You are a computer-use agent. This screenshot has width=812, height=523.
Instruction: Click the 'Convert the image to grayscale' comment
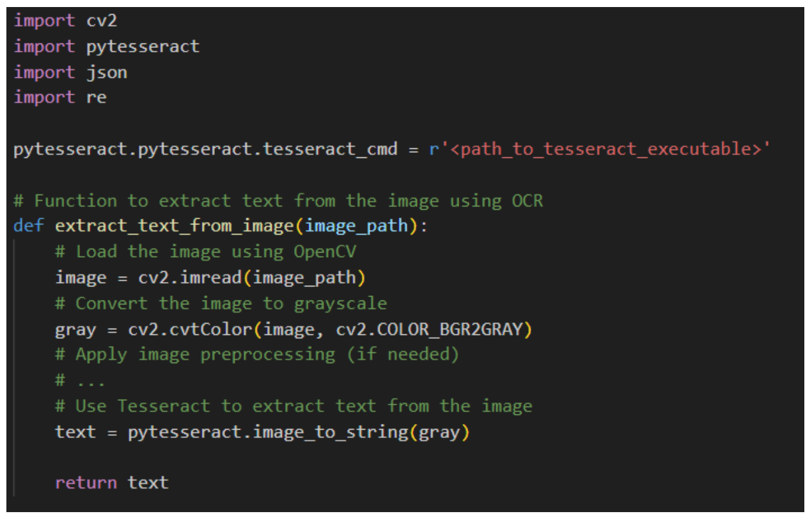(221, 303)
